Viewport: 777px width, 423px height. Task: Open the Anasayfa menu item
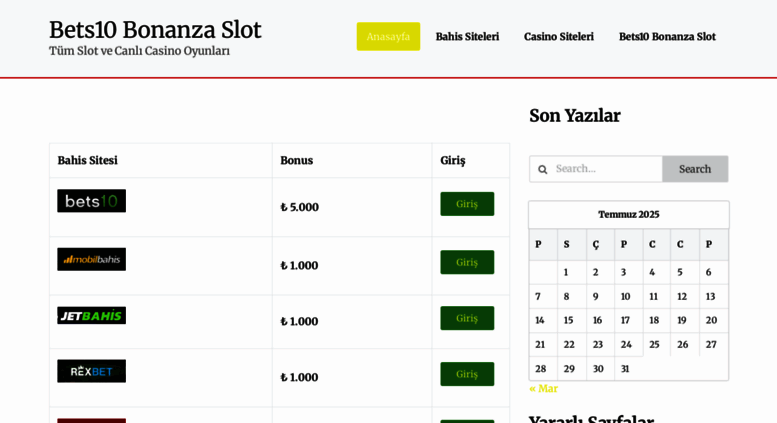388,36
